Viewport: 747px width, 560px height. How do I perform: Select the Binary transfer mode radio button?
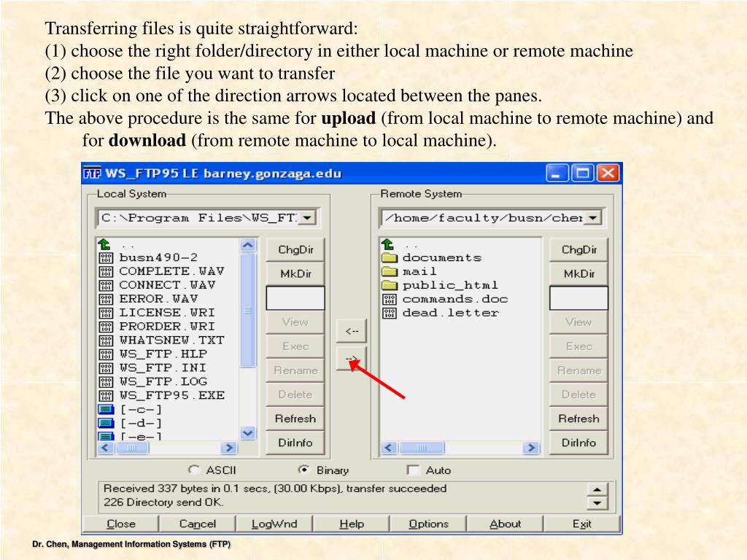[303, 470]
